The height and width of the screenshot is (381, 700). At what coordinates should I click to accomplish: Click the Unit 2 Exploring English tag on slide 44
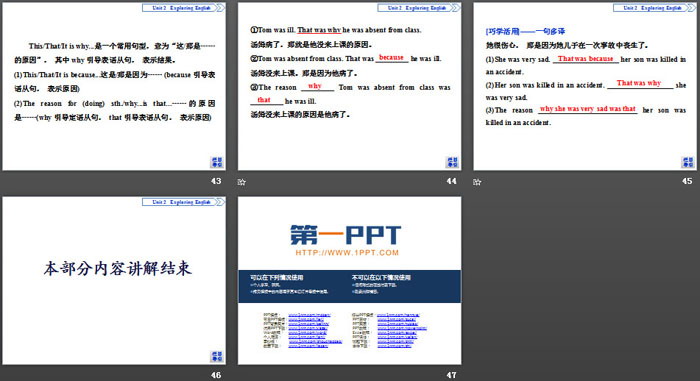(419, 8)
